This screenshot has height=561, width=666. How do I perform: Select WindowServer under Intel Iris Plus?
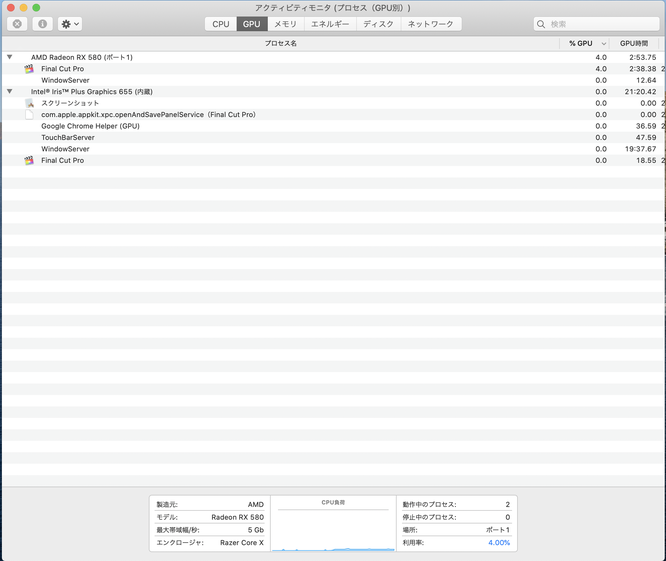[333, 149]
